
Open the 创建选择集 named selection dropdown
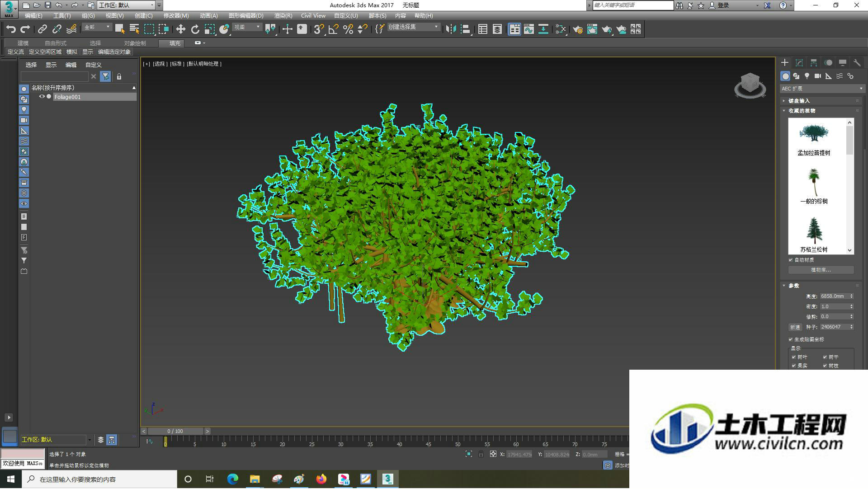[414, 27]
